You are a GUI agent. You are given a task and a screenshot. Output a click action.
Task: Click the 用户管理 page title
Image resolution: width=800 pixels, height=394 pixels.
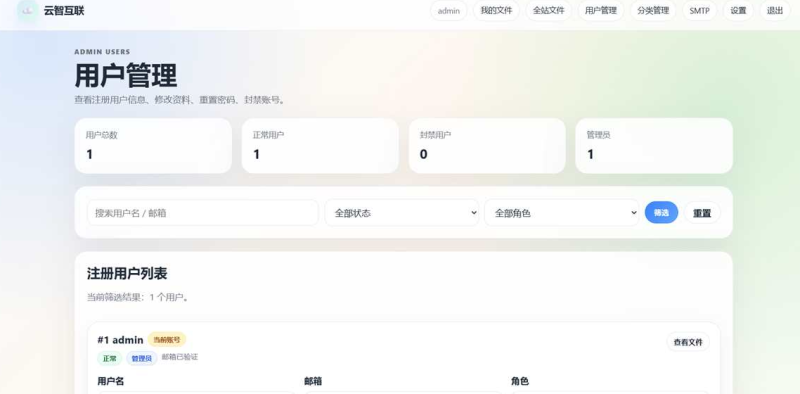pyautogui.click(x=126, y=76)
